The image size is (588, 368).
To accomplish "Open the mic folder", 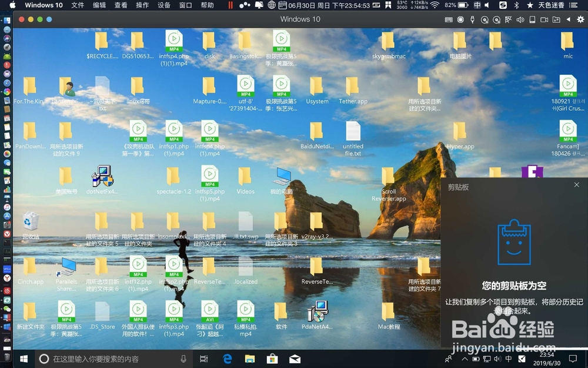I will pos(567,45).
